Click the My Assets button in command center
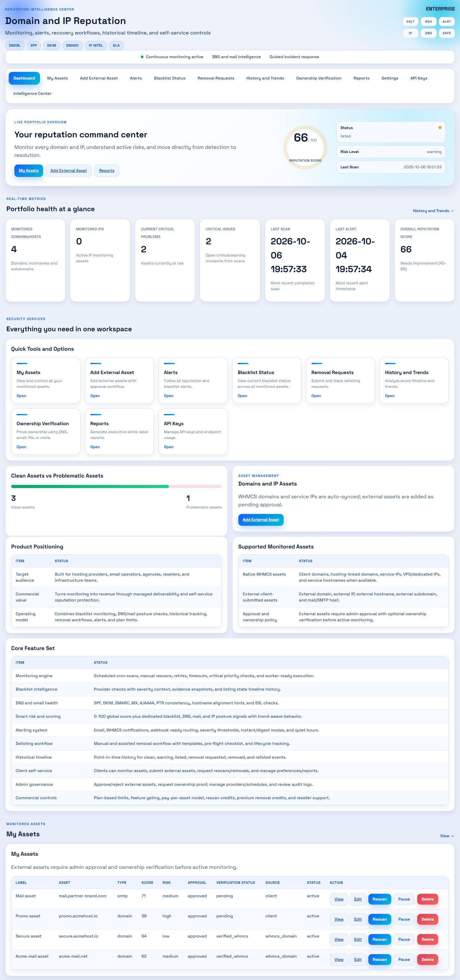This screenshot has width=460, height=980. (x=28, y=171)
